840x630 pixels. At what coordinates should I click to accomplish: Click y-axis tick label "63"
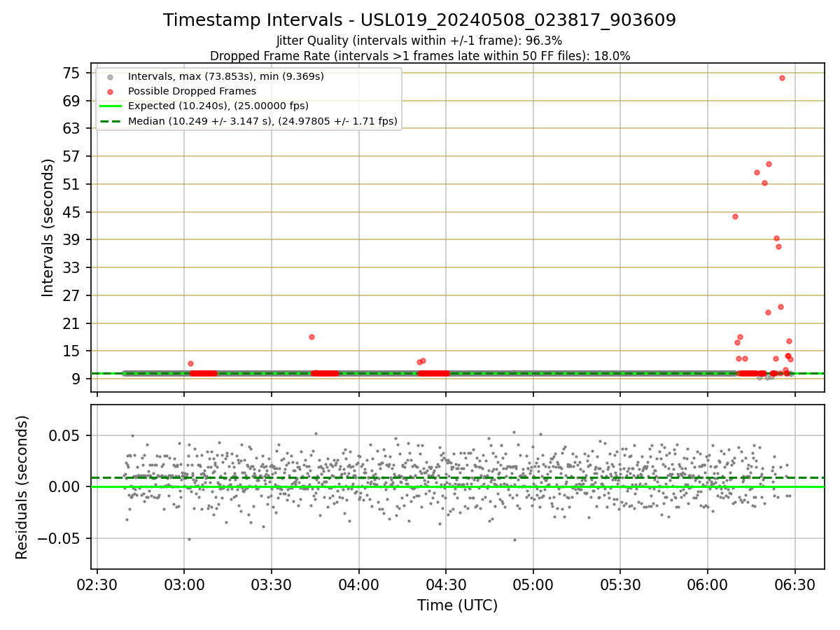pyautogui.click(x=72, y=129)
